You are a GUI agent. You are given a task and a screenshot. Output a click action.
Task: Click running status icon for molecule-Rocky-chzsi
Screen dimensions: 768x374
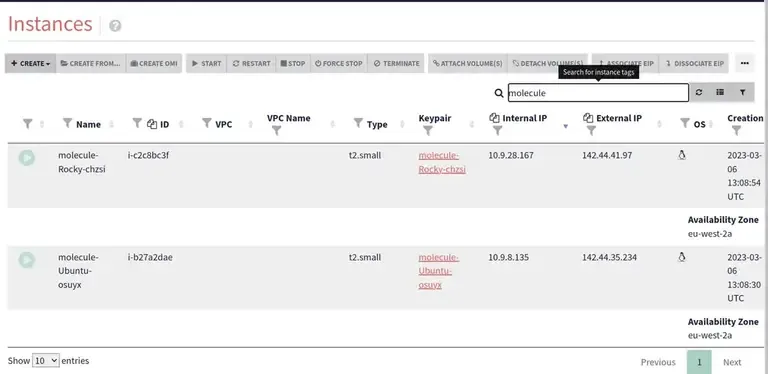click(27, 158)
